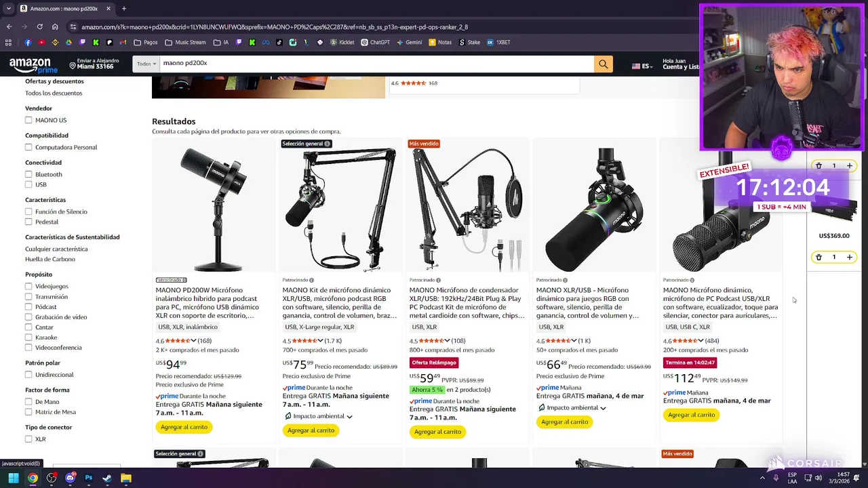
Task: Open the Gemini bookmark
Action: tap(408, 42)
